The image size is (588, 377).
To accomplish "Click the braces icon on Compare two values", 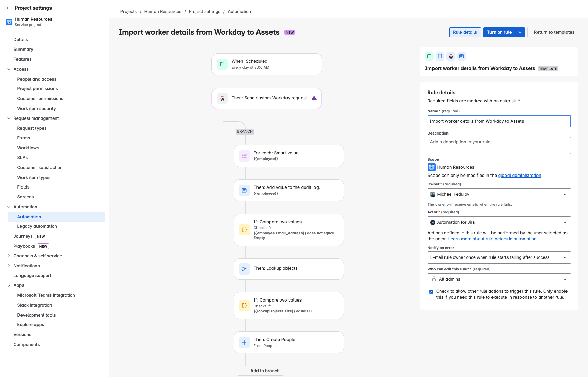I will tap(244, 230).
